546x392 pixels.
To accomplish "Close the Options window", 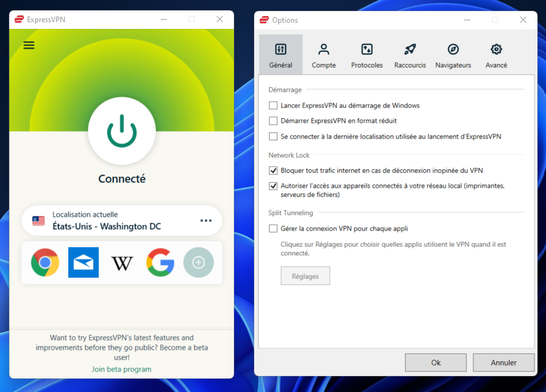I will [x=523, y=20].
